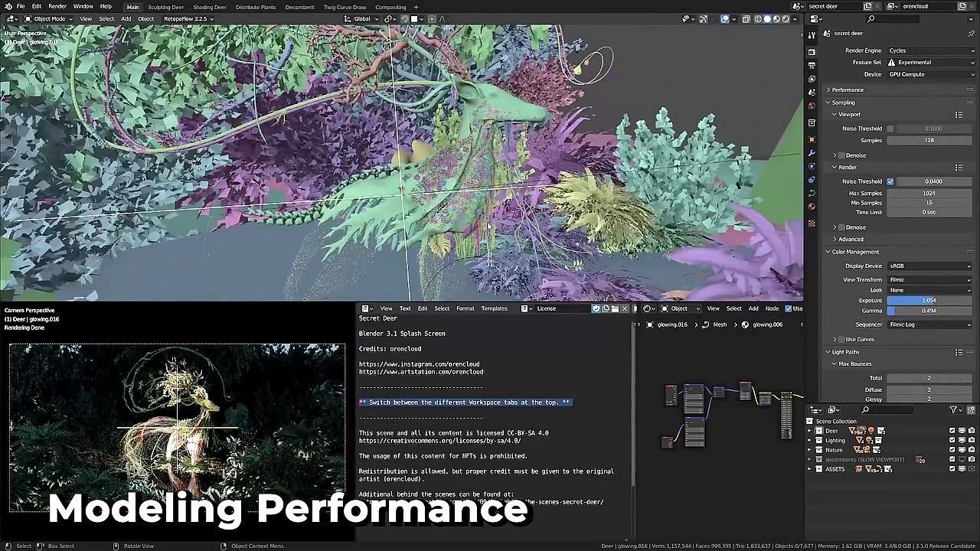Click the Node menu in node editor

point(772,308)
